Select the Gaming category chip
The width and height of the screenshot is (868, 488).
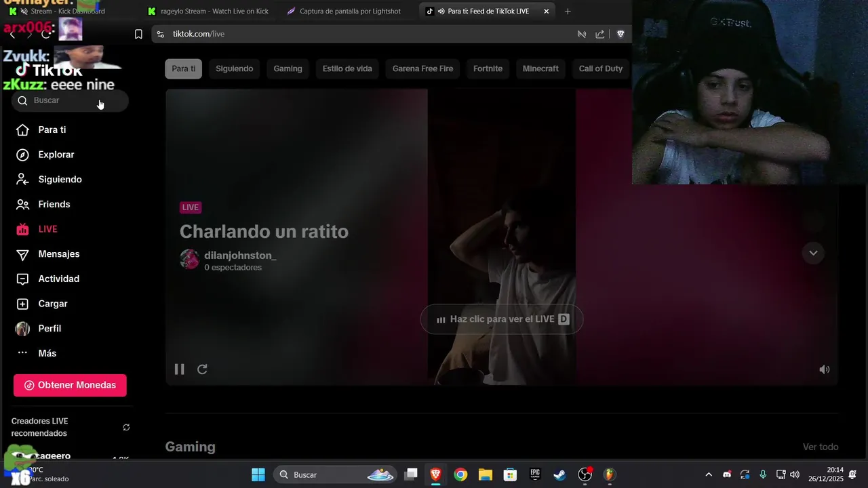[x=288, y=68]
